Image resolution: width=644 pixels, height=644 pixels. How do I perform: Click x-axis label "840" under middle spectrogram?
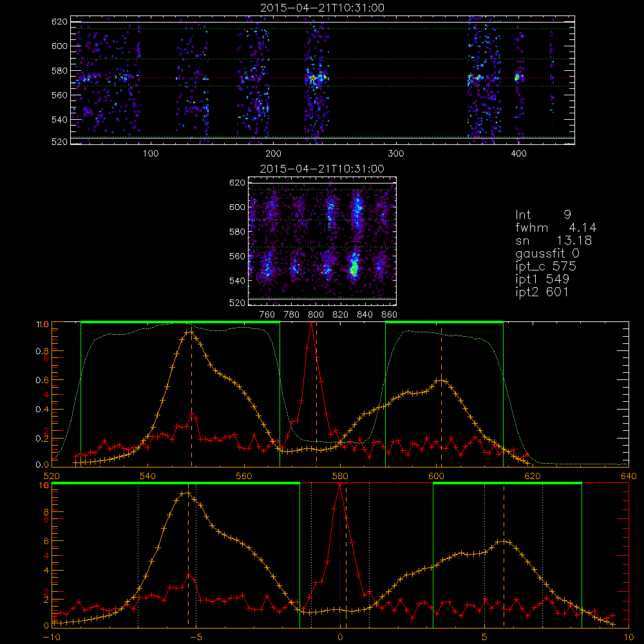pyautogui.click(x=365, y=315)
